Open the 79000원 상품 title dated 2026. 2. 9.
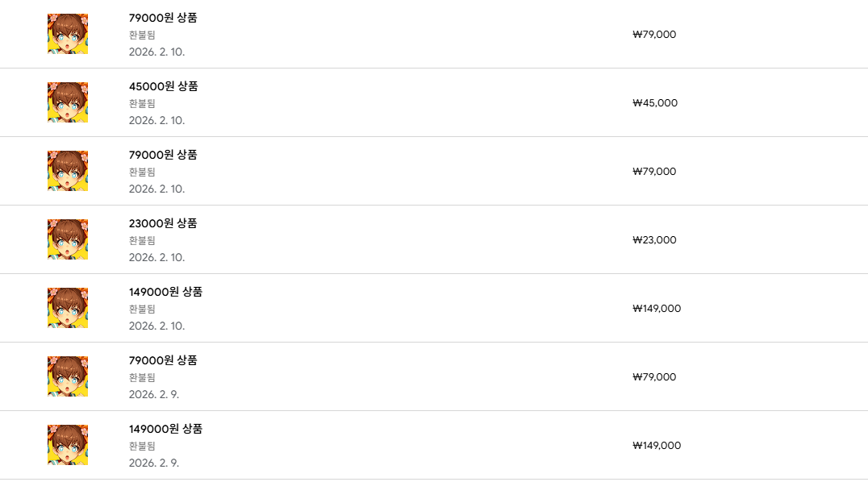Viewport: 868px width, 482px height. pyautogui.click(x=163, y=360)
